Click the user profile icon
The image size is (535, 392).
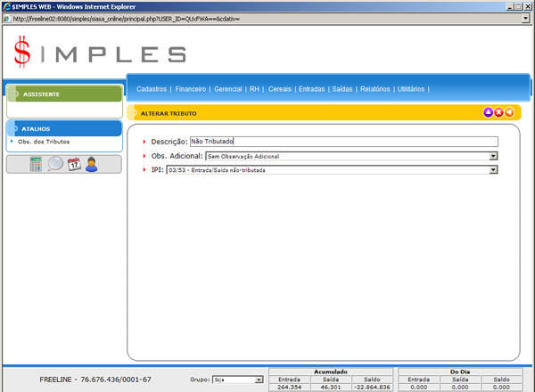(x=91, y=164)
